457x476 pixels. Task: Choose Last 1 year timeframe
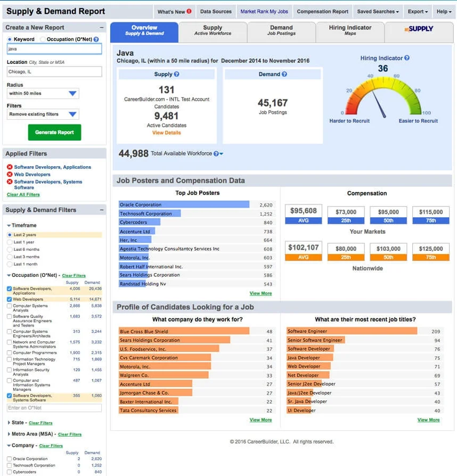(x=10, y=242)
